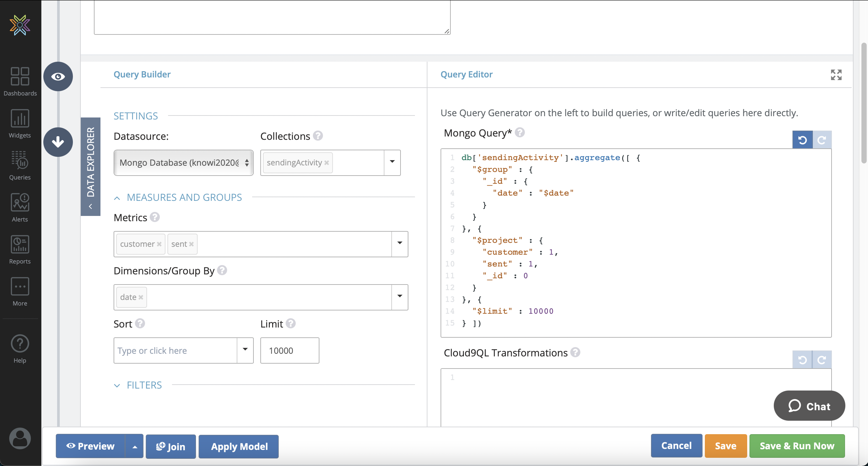
Task: Undo changes in the Mongo Query editor
Action: coord(802,139)
